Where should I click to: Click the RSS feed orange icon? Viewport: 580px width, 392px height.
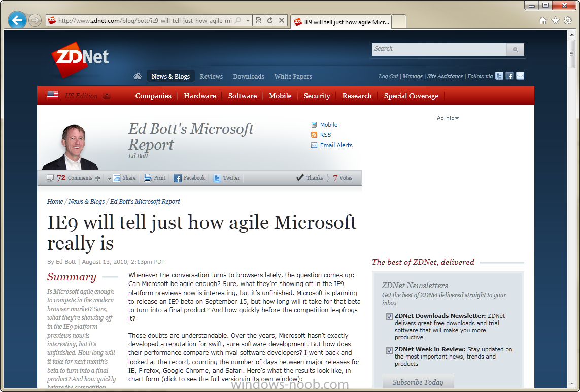tap(314, 135)
